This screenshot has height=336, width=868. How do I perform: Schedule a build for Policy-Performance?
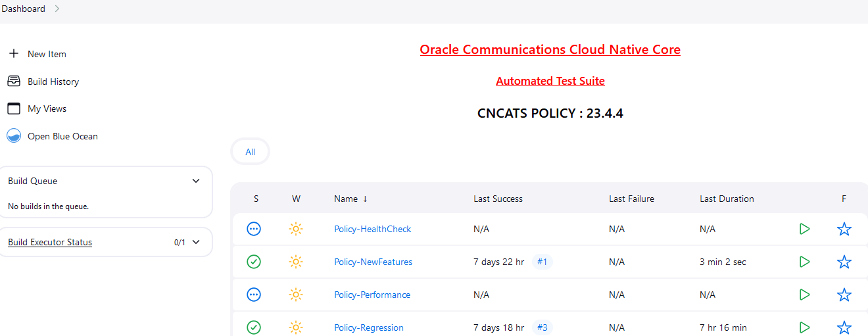point(804,295)
